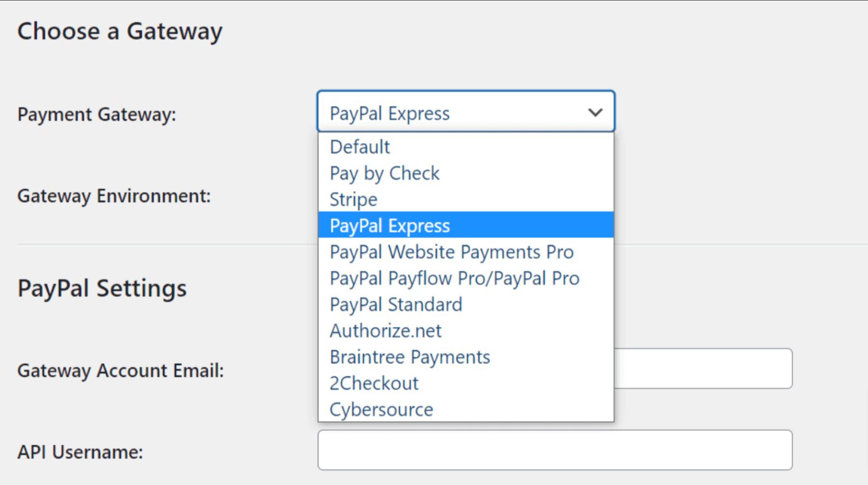The image size is (868, 485).
Task: Select the Default gateway option
Action: (360, 147)
